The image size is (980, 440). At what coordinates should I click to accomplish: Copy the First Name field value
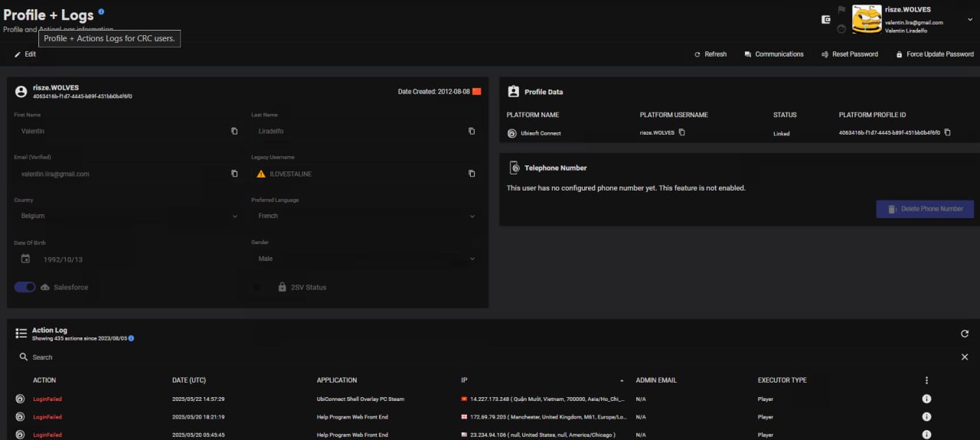[x=234, y=131]
